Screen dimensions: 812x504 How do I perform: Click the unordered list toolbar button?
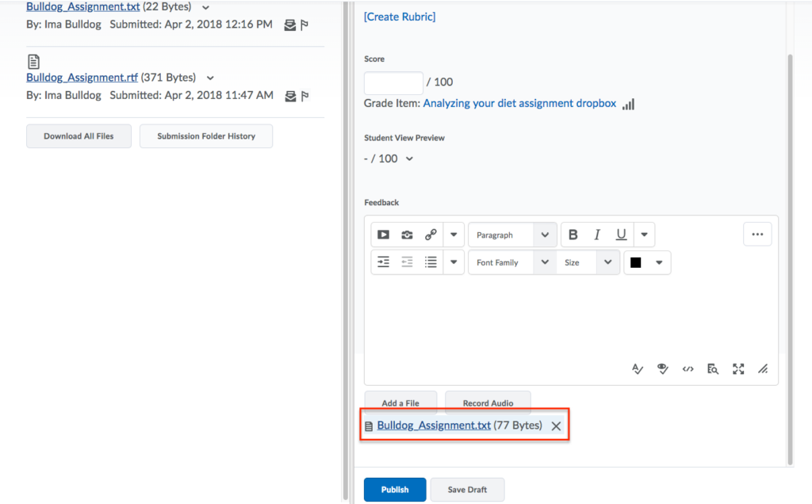(431, 262)
